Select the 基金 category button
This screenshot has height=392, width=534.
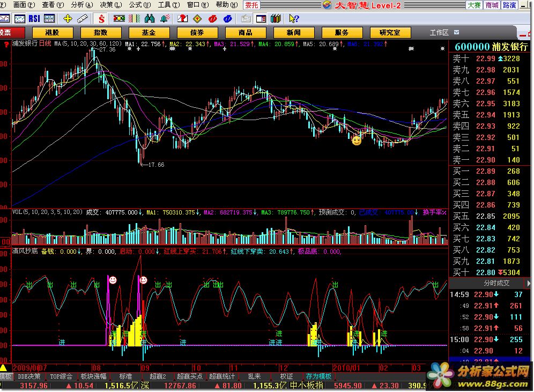(x=149, y=33)
